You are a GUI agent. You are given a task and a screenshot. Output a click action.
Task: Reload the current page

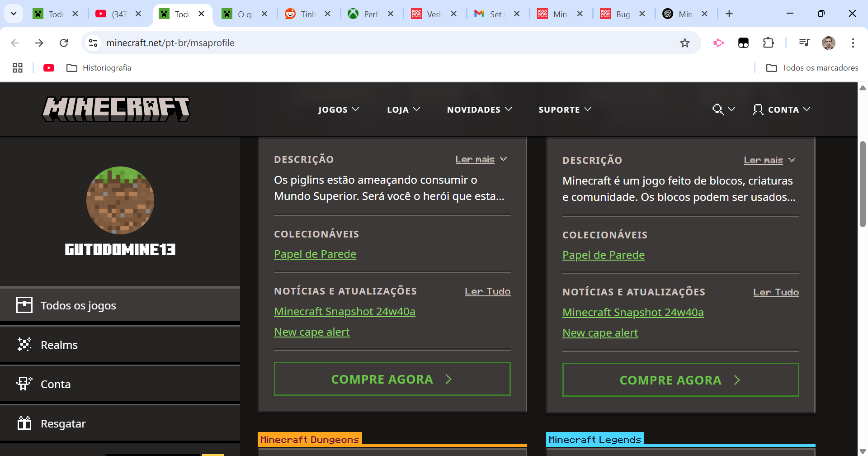coord(64,43)
